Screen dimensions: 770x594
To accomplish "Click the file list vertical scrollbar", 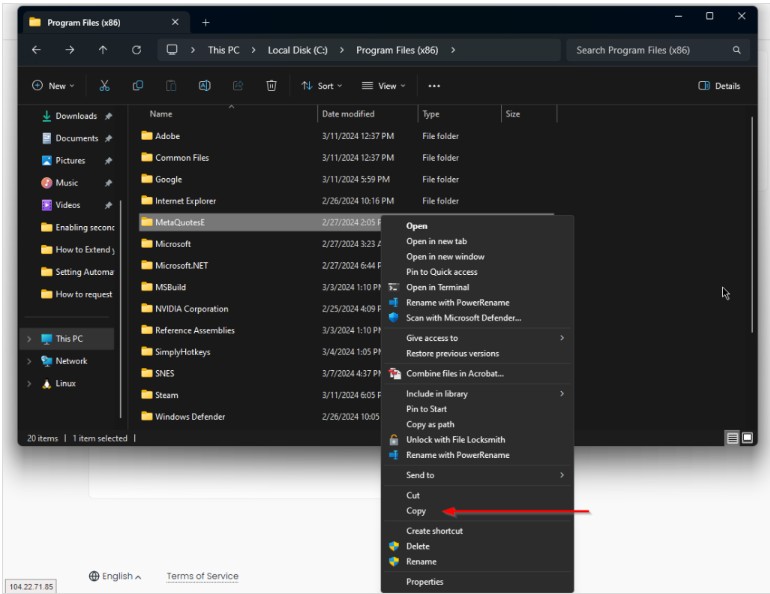I will click(752, 224).
